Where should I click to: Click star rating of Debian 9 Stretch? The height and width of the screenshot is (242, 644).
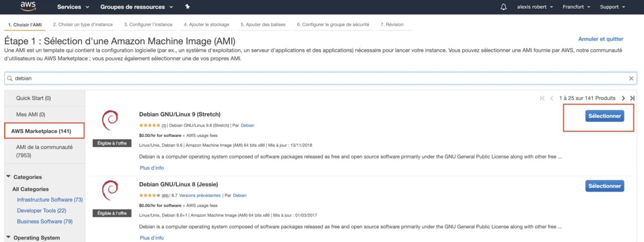[149, 125]
